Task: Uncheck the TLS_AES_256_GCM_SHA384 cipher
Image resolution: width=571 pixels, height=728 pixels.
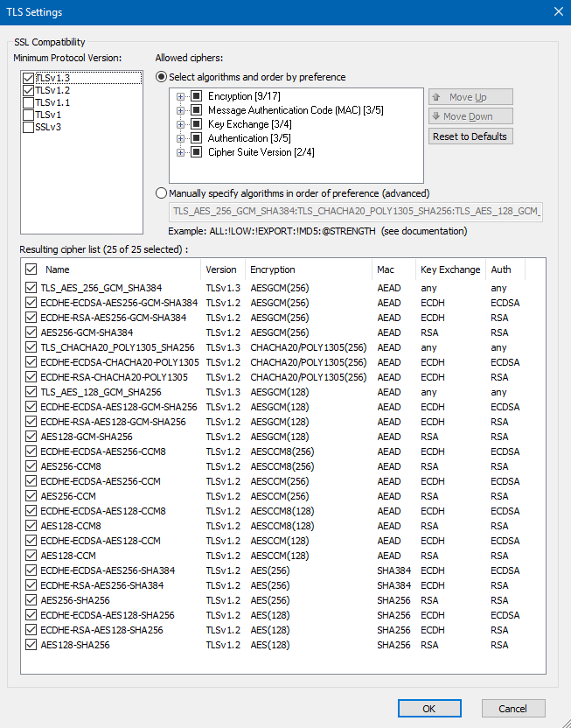Action: coord(31,288)
